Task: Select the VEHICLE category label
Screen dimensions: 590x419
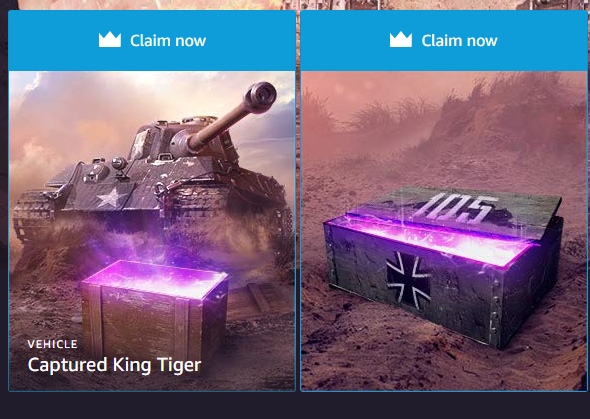Action: click(x=53, y=344)
